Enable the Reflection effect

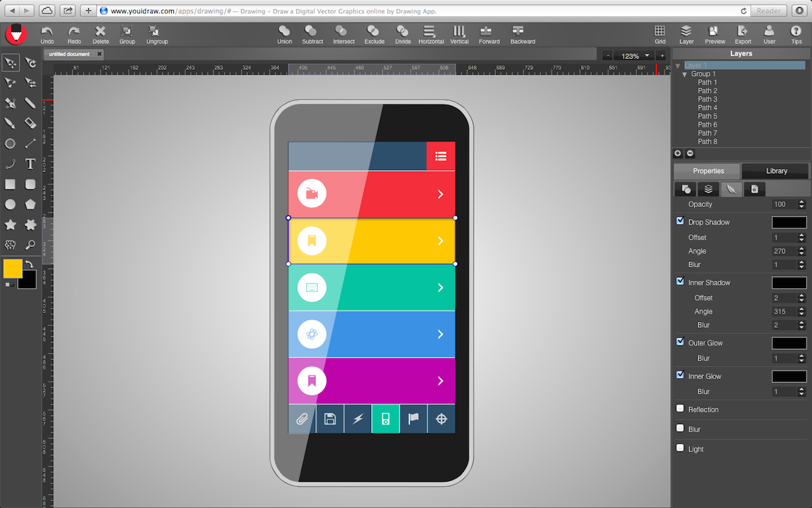680,408
